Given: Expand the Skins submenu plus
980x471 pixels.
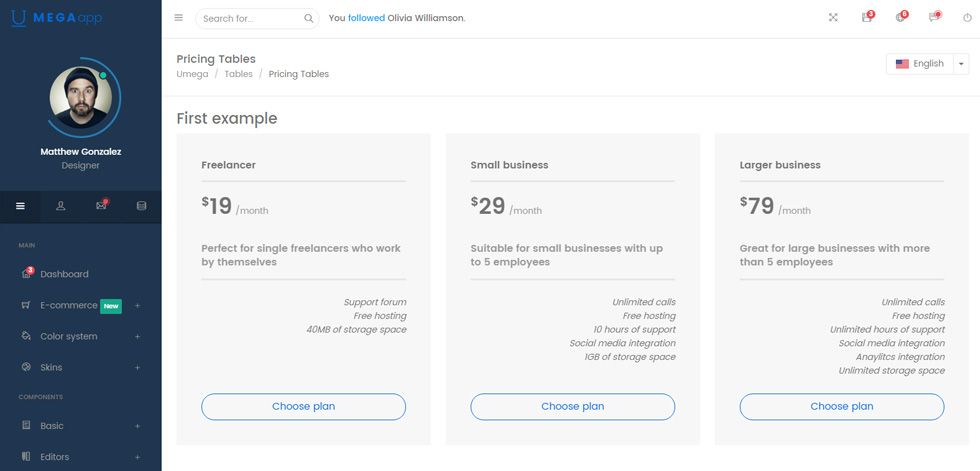Looking at the screenshot, I should click(138, 367).
